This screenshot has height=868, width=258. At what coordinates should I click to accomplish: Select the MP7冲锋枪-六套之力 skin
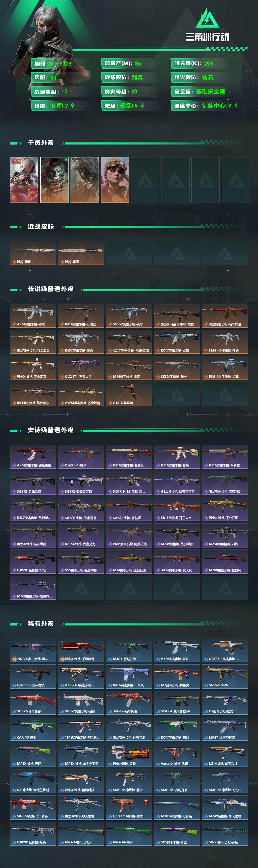tap(81, 535)
